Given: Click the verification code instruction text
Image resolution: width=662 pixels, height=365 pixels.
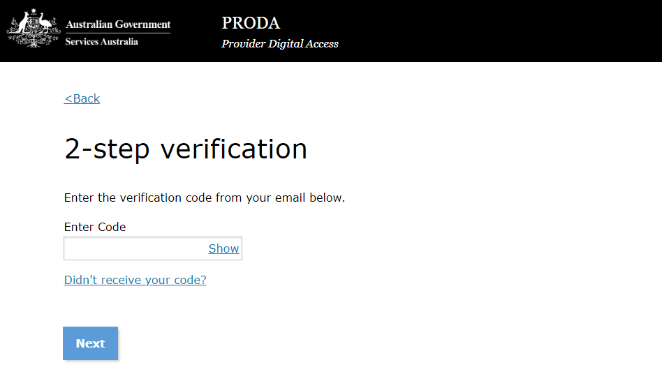Looking at the screenshot, I should pos(204,198).
